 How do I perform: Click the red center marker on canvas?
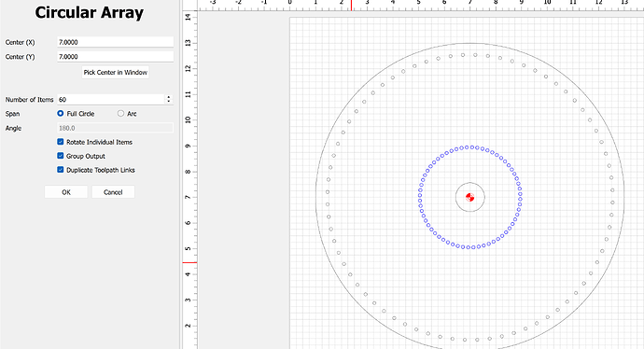tap(469, 197)
